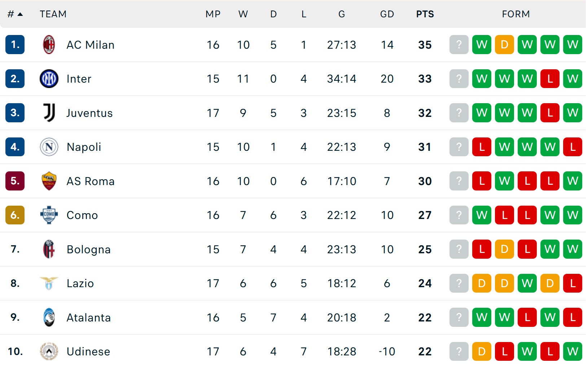Click Inter's red loss form badge
Screen dimensions: 588x368
(x=550, y=79)
